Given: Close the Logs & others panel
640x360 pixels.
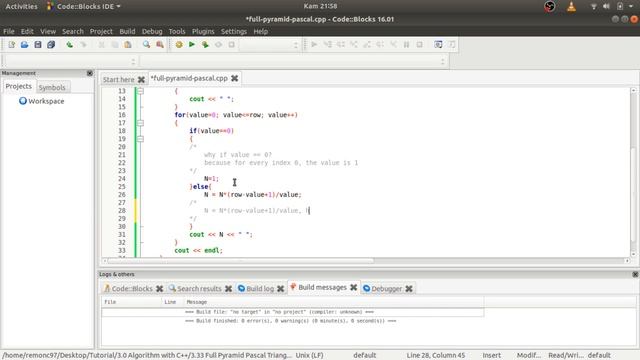Looking at the screenshot, I should [x=635, y=274].
